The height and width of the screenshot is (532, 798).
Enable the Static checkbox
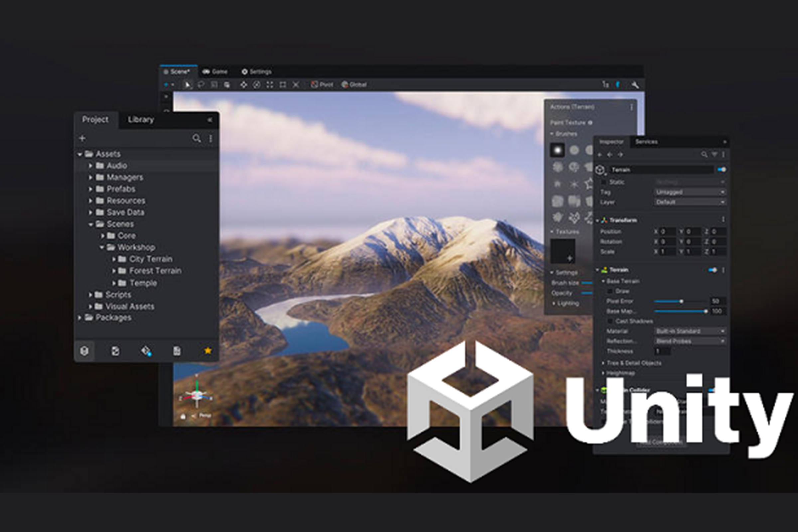(604, 182)
